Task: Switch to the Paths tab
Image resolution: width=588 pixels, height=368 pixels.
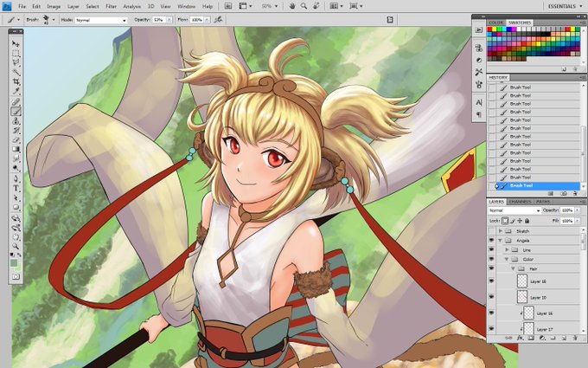Action: click(542, 202)
